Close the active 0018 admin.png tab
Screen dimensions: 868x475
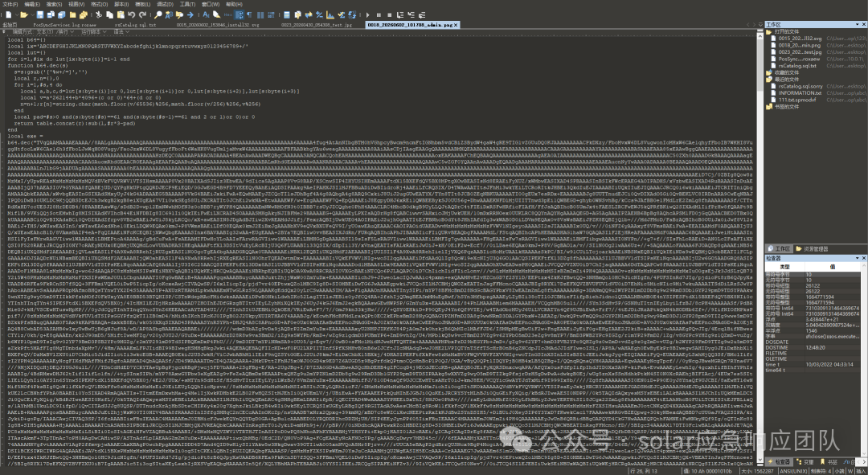[456, 25]
